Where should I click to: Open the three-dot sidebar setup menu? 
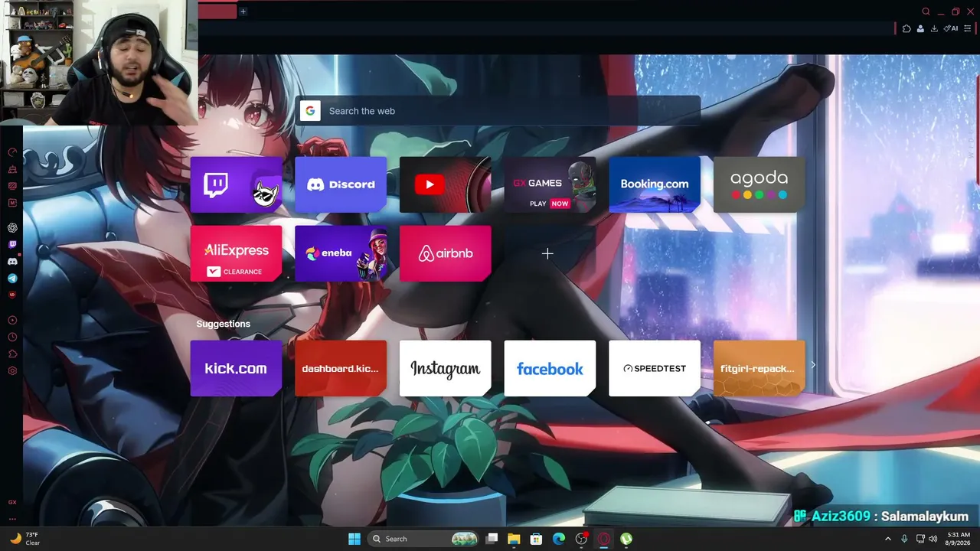[12, 519]
